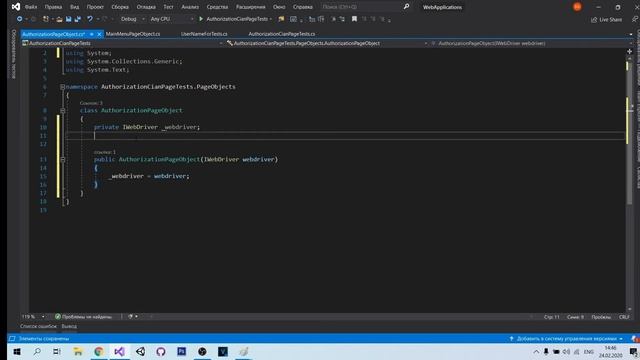Click the bookmark icon in toolbar
The height and width of the screenshot is (360, 640).
point(354,19)
